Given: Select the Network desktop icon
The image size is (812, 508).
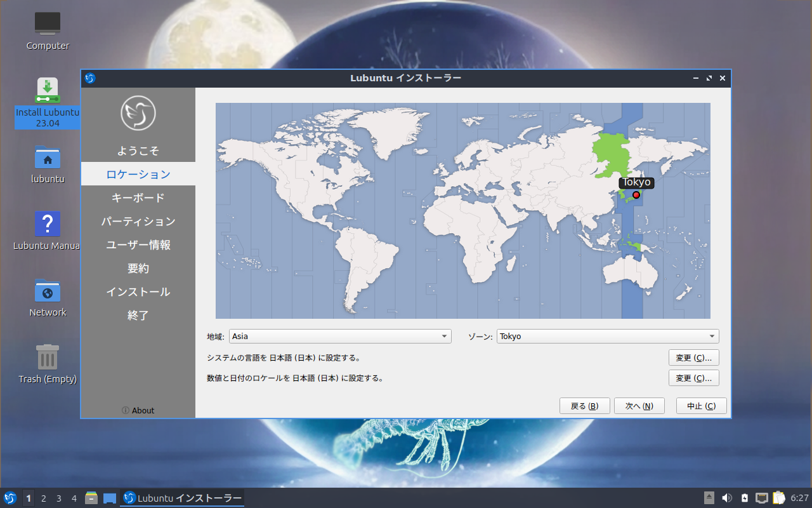Looking at the screenshot, I should tap(48, 298).
